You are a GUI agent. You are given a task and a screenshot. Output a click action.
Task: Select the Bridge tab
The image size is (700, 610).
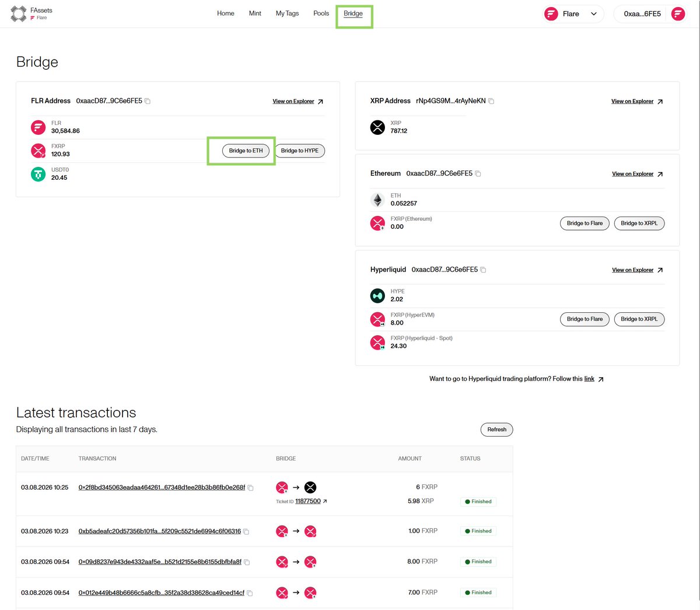pos(353,13)
